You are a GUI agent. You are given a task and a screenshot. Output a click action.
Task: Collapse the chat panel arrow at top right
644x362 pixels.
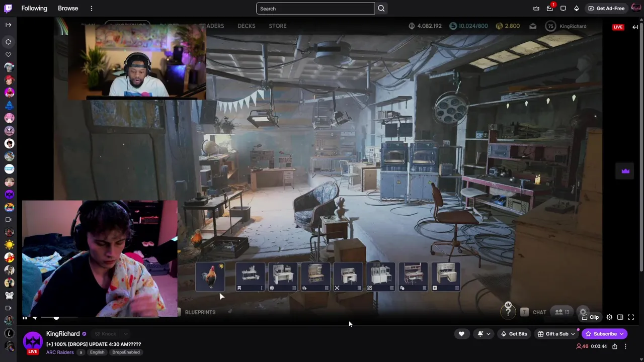pos(635,27)
